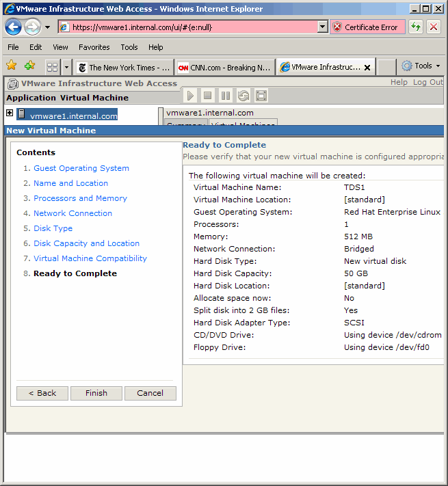Click the Quick Tabs grid icon

point(52,67)
